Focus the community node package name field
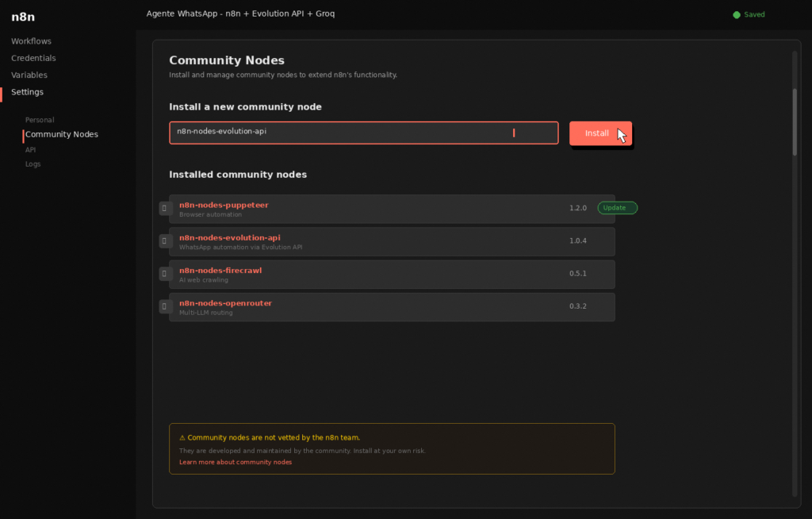This screenshot has width=812, height=519. click(x=363, y=133)
